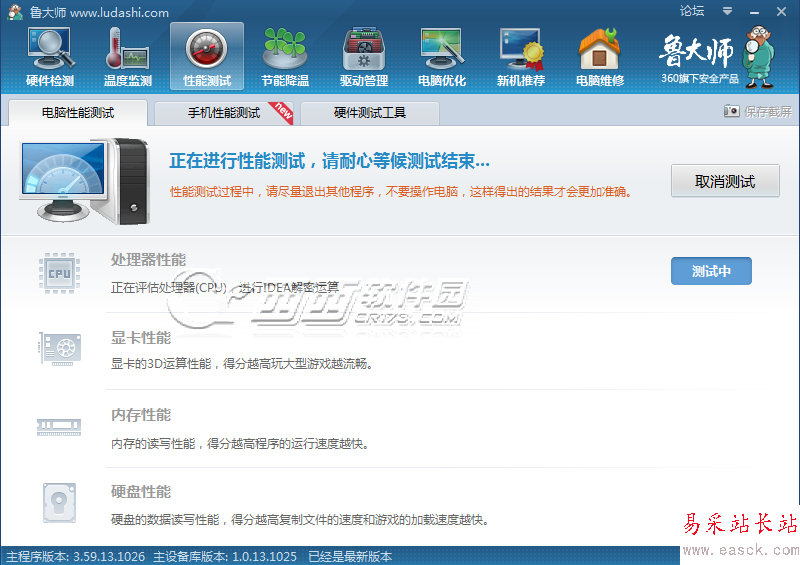Open 电脑优化 computer optimization
Screen dimensions: 800x565
(442, 57)
